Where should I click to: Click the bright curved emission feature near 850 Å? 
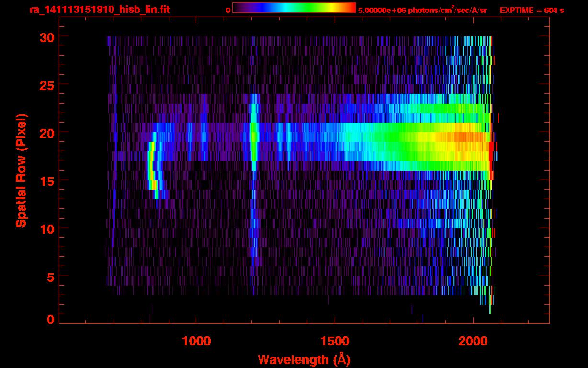pos(153,165)
